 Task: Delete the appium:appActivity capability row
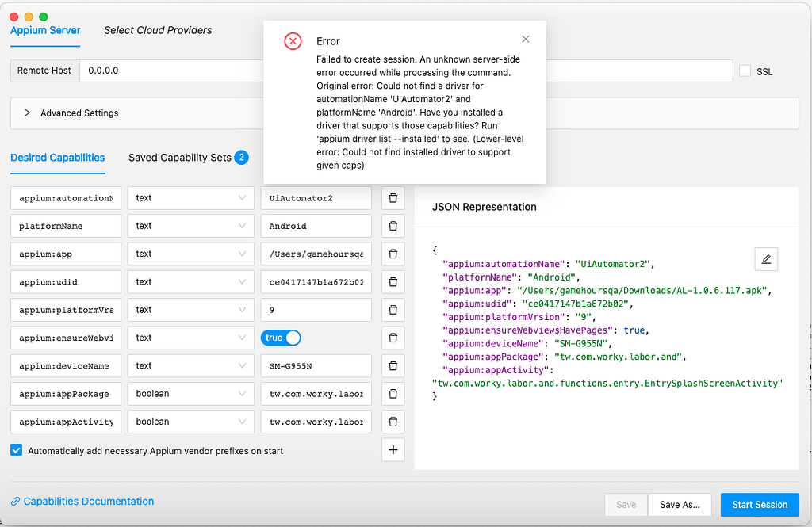[x=393, y=421]
